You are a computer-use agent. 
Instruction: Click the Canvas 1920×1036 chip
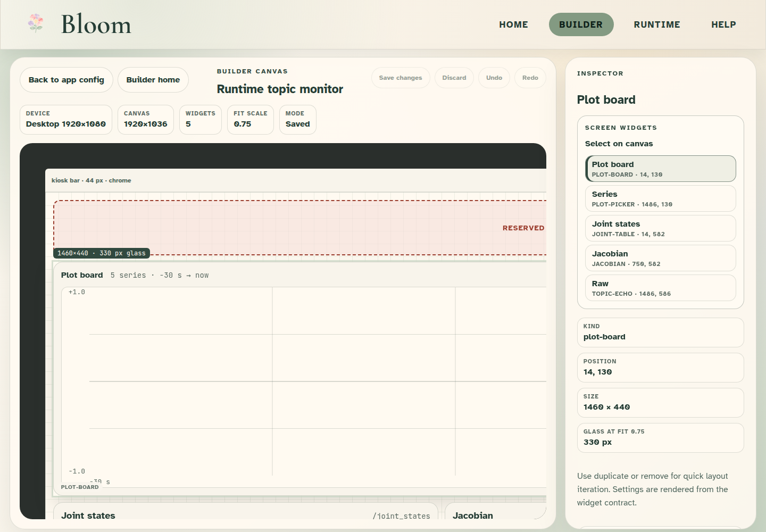146,120
